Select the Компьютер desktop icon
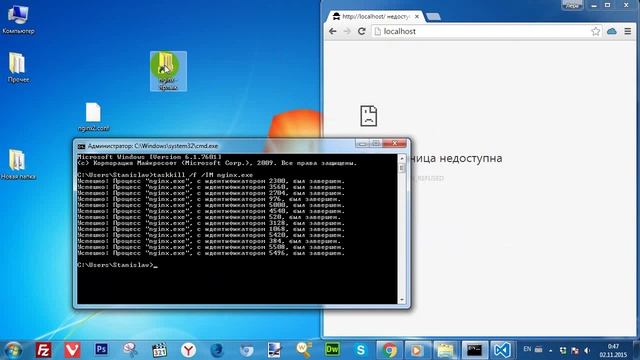Screen dimensions: 640x360 (18, 19)
